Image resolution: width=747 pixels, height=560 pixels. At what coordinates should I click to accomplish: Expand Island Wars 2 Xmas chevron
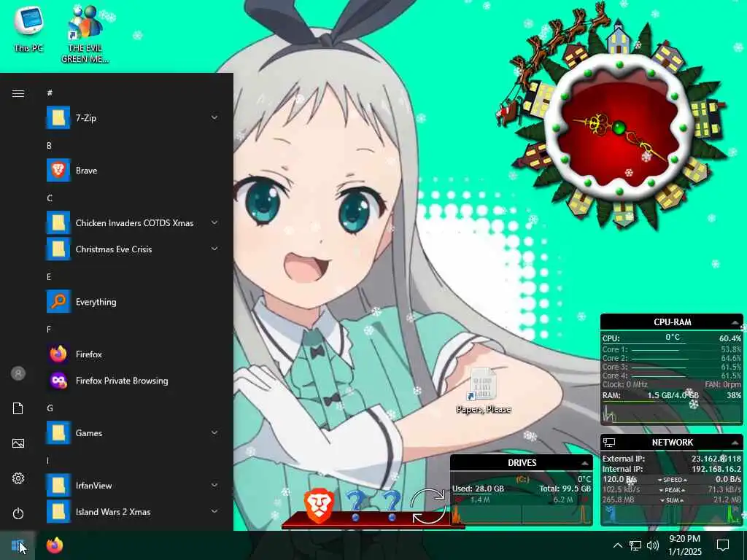tap(214, 511)
